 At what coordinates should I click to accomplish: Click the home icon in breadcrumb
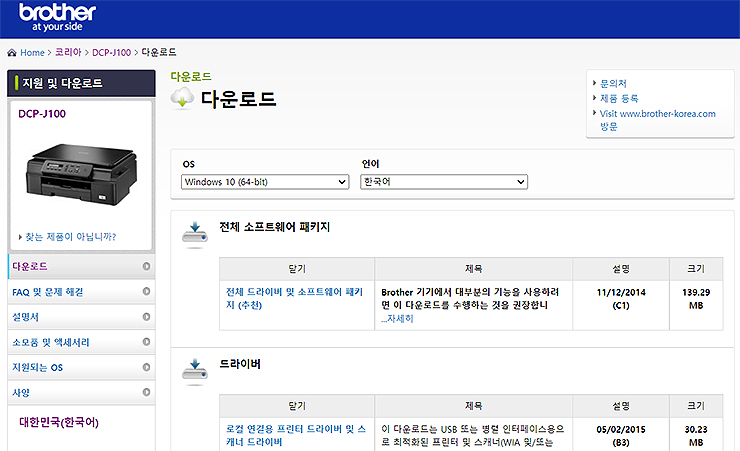12,52
